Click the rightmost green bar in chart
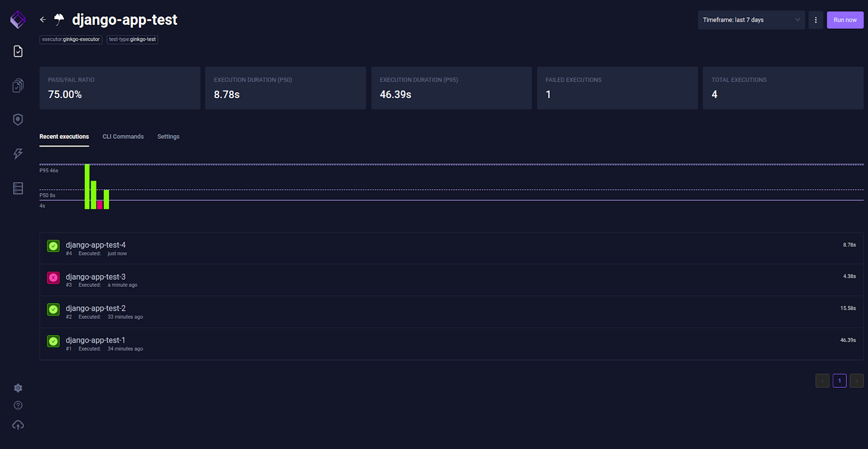 click(x=106, y=199)
